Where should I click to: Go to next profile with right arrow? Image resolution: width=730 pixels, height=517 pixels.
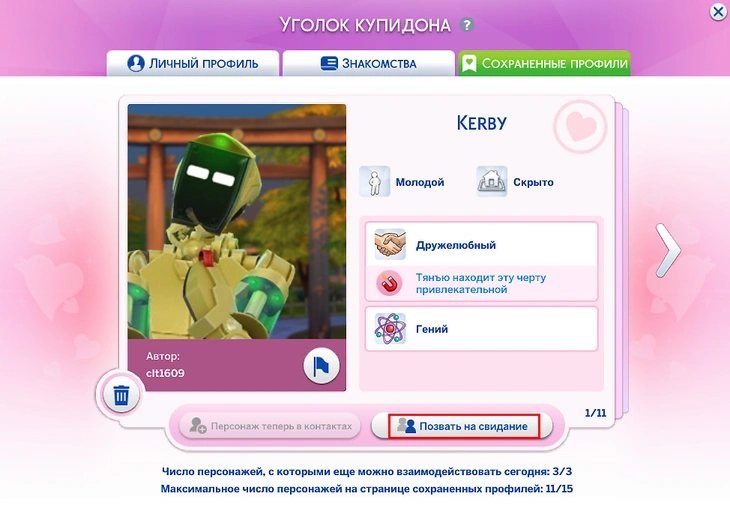667,249
